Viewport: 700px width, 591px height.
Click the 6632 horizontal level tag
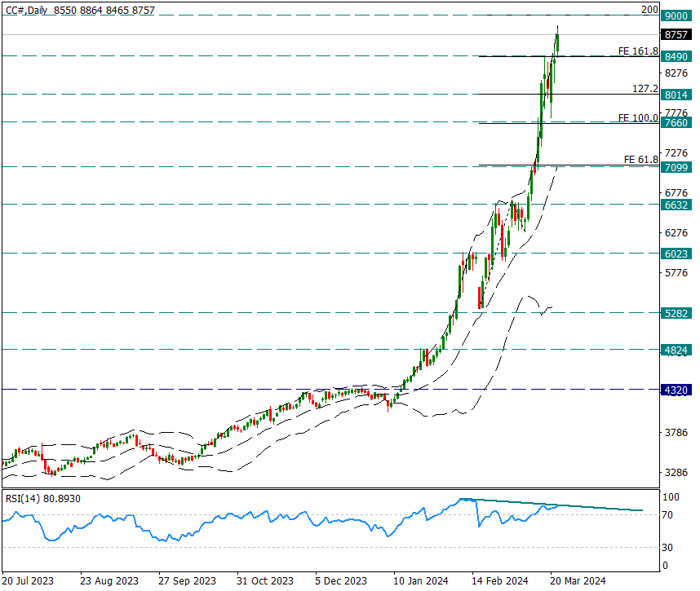(x=676, y=205)
